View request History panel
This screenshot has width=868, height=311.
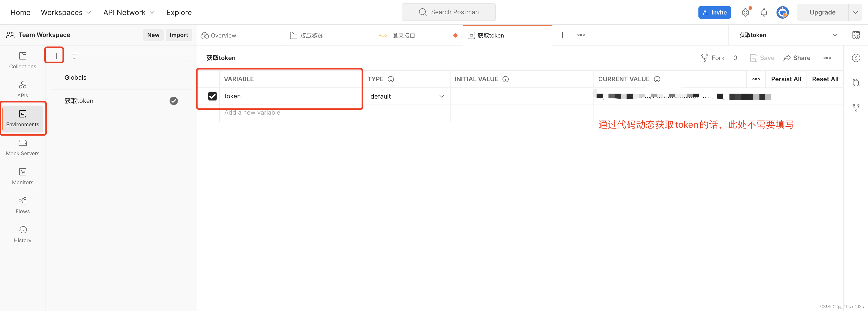point(22,234)
